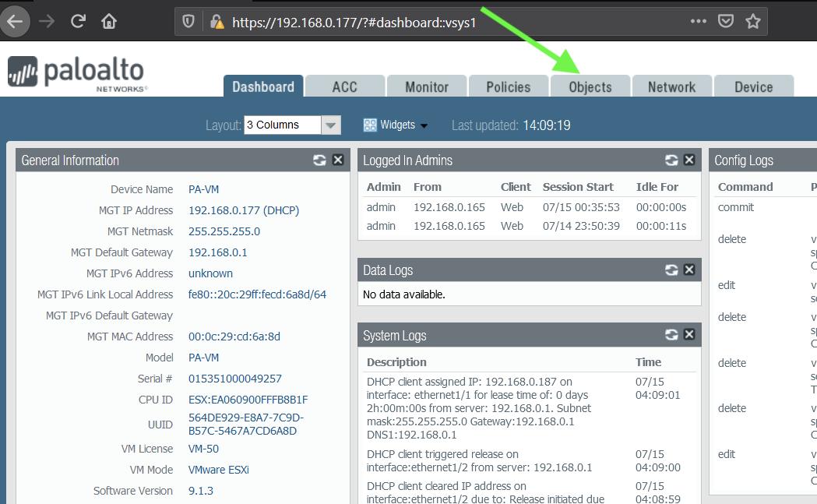
Task: Click the Palo Alto Networks logo
Action: click(x=76, y=72)
